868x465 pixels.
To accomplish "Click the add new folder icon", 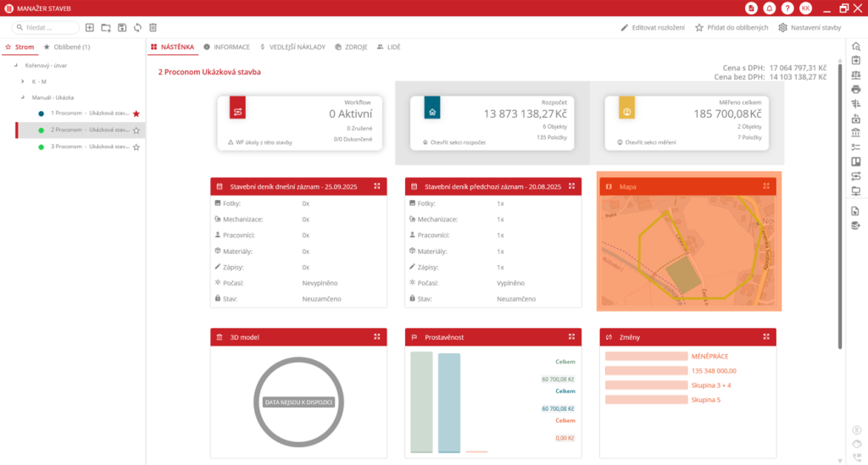I will pos(106,28).
